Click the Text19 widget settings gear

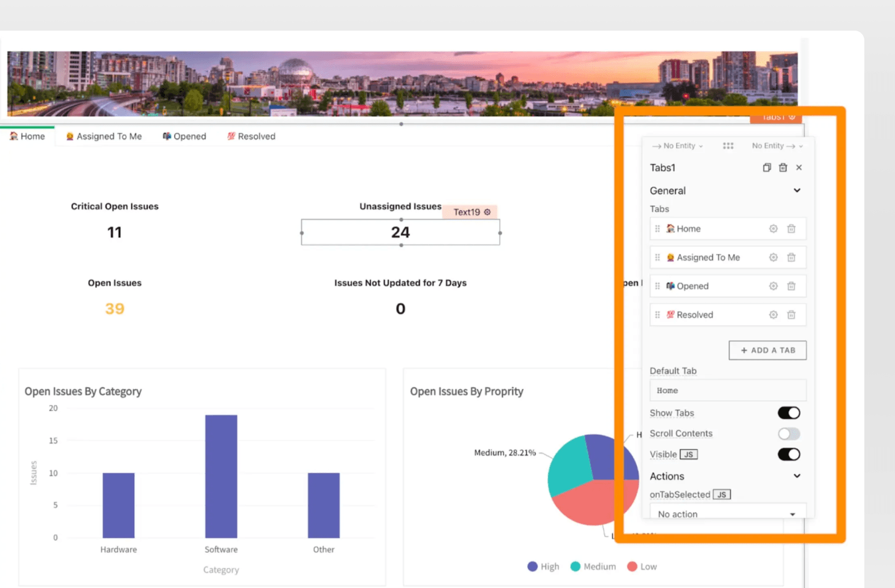click(487, 212)
